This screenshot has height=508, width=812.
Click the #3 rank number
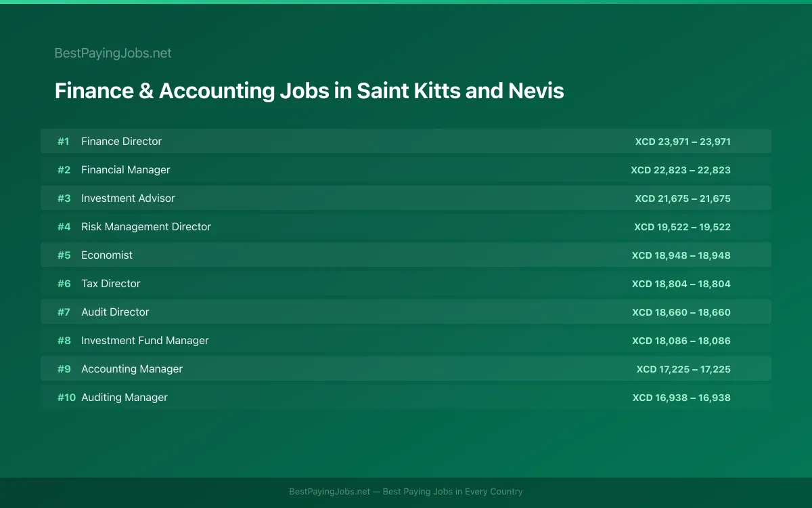[64, 198]
